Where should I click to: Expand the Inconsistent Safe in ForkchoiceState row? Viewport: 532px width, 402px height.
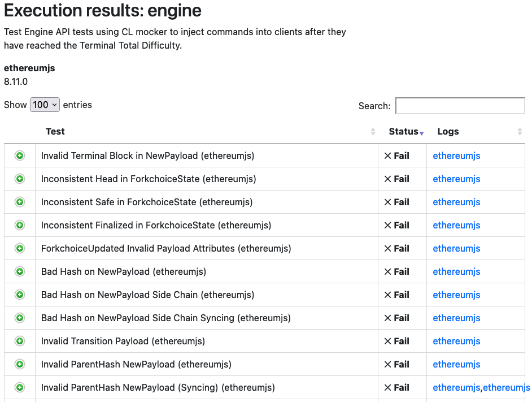(20, 202)
